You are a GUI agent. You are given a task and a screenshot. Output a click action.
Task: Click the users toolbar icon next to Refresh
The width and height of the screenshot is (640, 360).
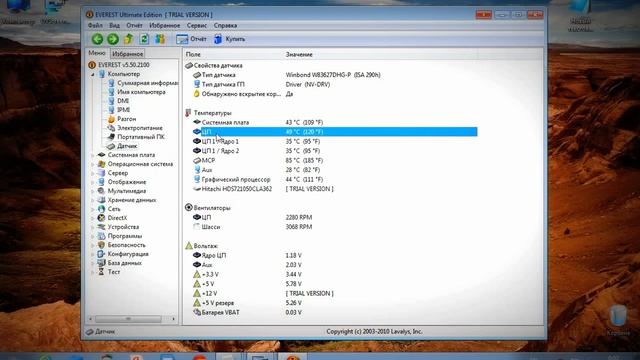click(x=160, y=39)
